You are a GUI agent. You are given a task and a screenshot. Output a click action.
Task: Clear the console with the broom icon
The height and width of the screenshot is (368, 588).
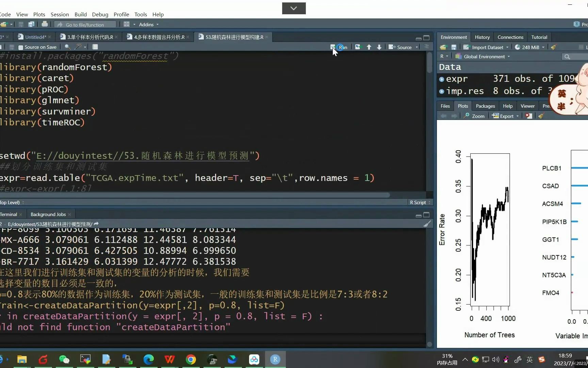tap(427, 224)
